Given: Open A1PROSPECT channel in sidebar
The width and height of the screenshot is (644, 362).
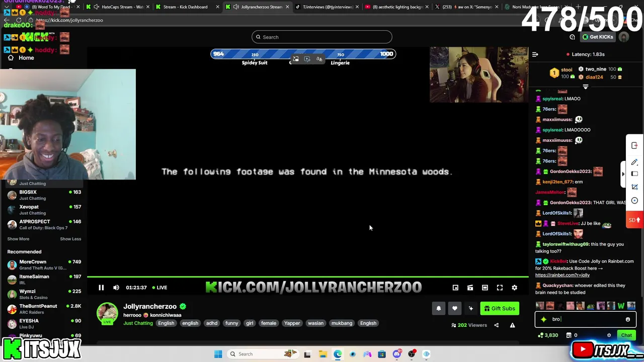Looking at the screenshot, I should coord(44,224).
